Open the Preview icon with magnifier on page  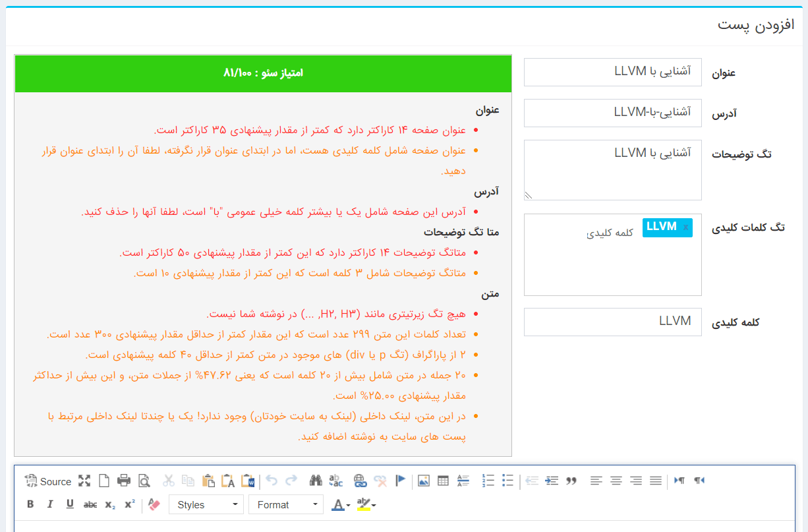point(144,481)
